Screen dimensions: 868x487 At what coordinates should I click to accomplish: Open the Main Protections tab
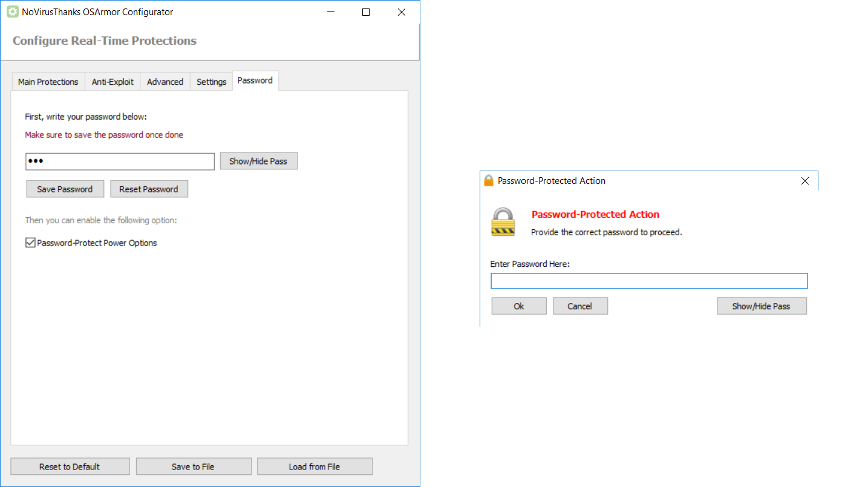48,82
